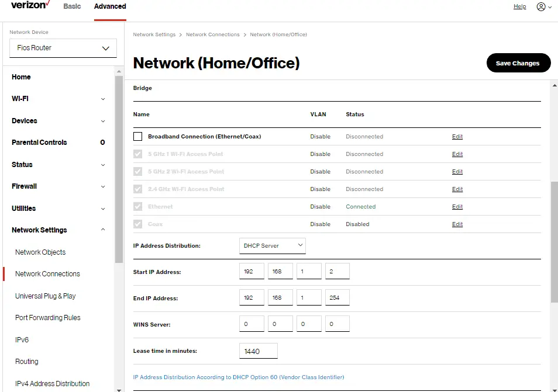Switch to the Basic tab

point(72,7)
